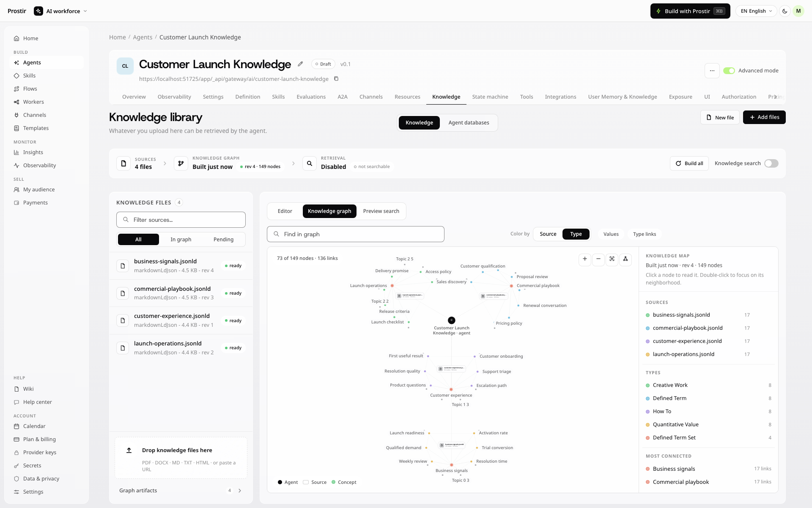Click Build with Prostir button
812x508 pixels.
click(690, 11)
